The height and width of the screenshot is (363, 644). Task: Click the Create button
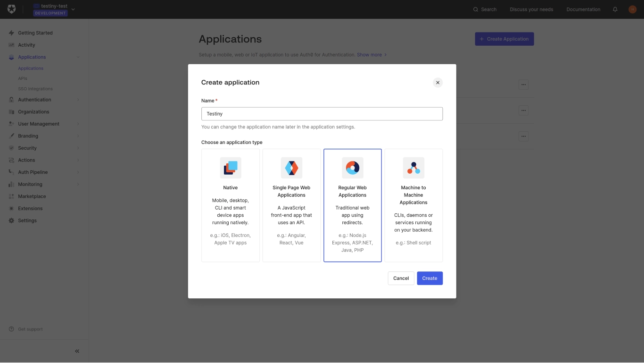pyautogui.click(x=429, y=278)
